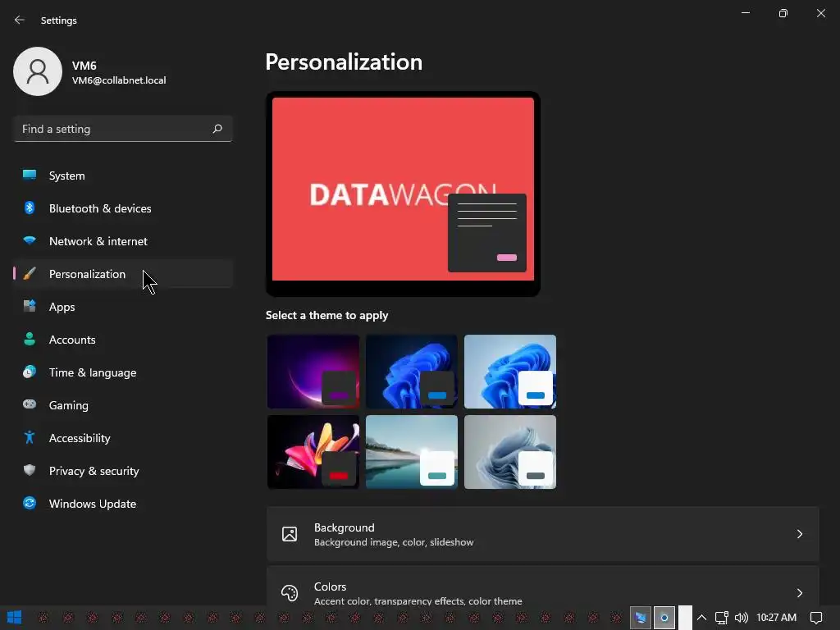Viewport: 840px width, 630px height.
Task: Apply the gray swirl light theme
Action: pyautogui.click(x=510, y=452)
